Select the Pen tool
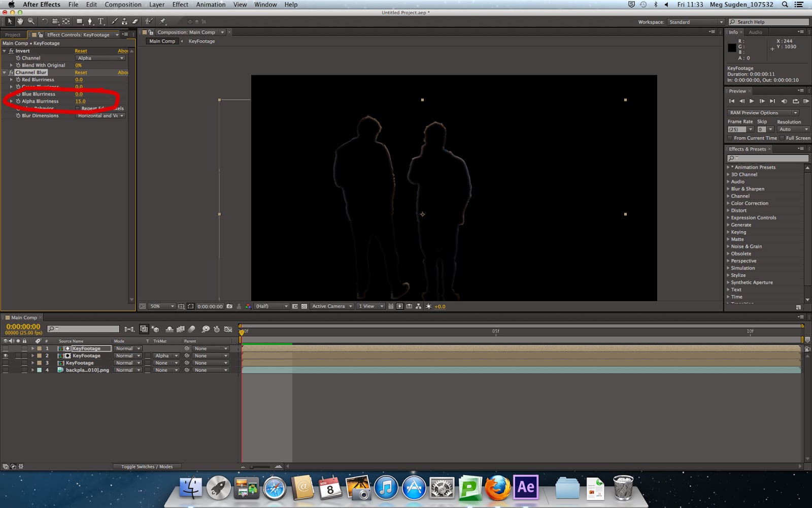Viewport: 812px width, 508px height. (90, 21)
